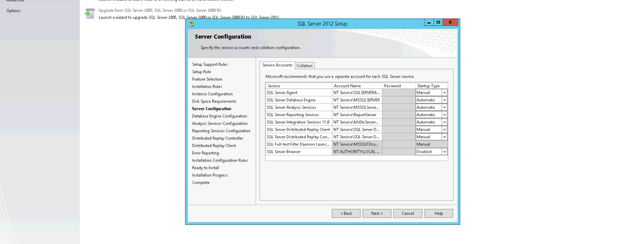Select the Reporting Services account name cell
This screenshot has width=644, height=244.
[357, 115]
